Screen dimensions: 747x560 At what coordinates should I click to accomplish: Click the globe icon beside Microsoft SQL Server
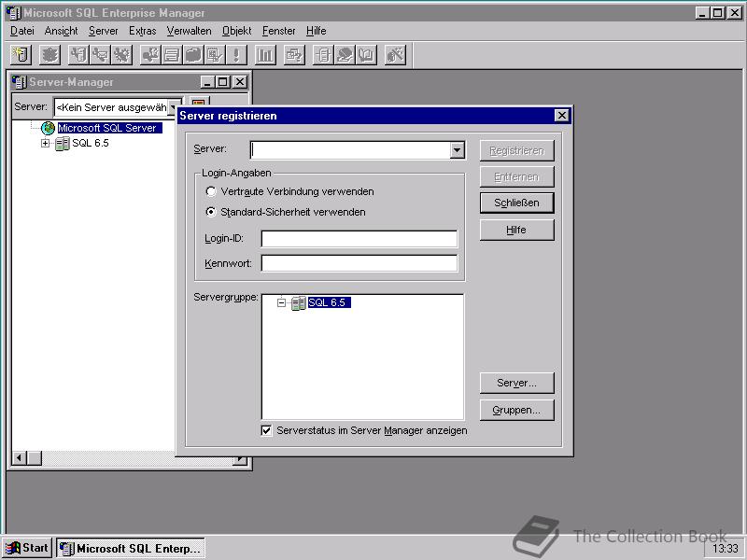[49, 128]
